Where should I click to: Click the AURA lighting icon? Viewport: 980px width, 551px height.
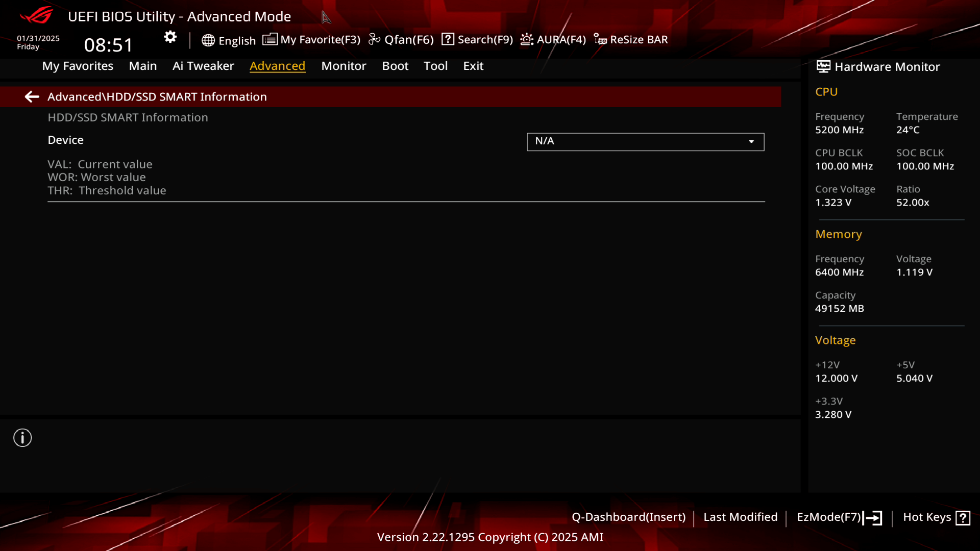coord(527,39)
